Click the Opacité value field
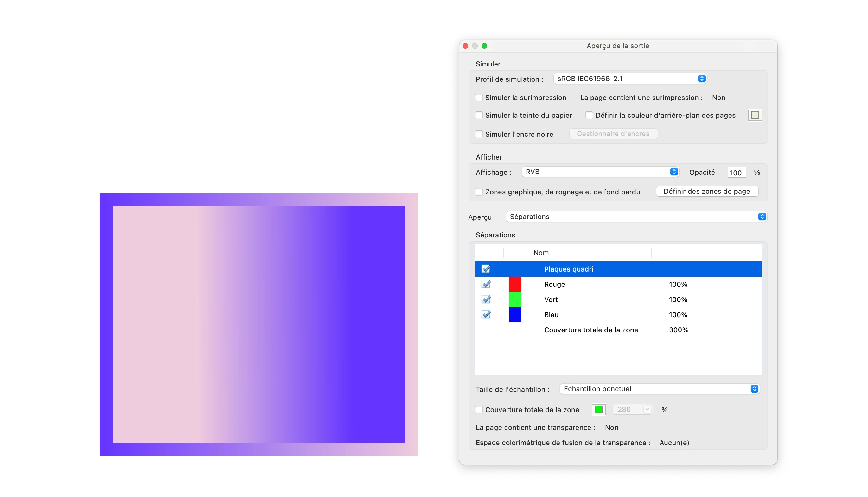The height and width of the screenshot is (497, 868). (736, 173)
